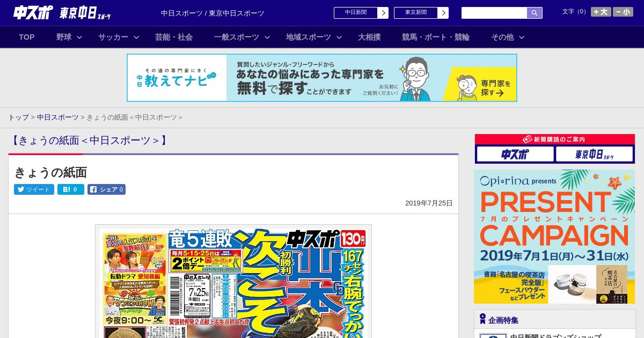Click the 中スポ logo in header

click(x=33, y=12)
